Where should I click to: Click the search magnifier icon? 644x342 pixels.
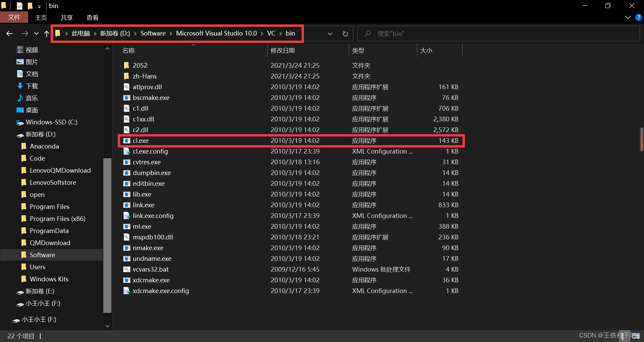368,34
